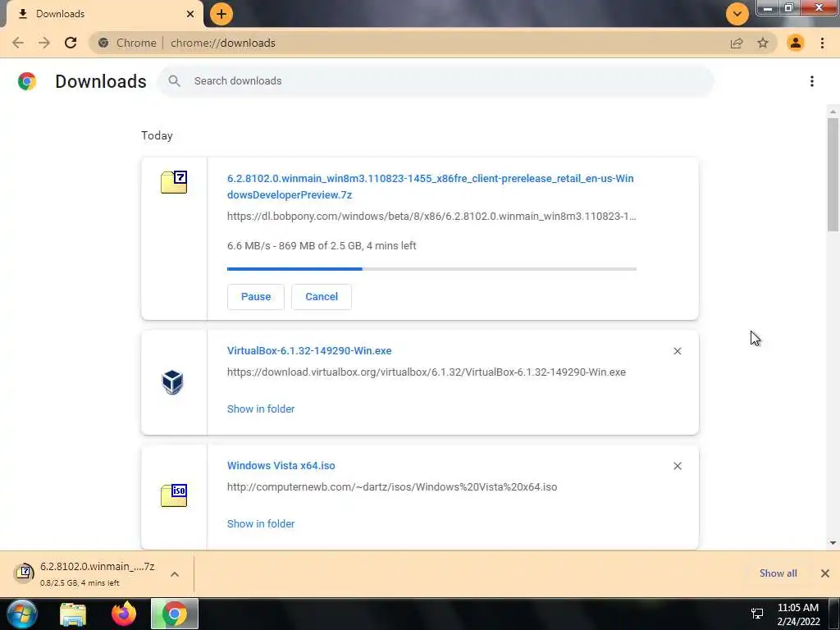Click the 7z archive file icon
Image resolution: width=840 pixels, height=630 pixels.
point(174,183)
